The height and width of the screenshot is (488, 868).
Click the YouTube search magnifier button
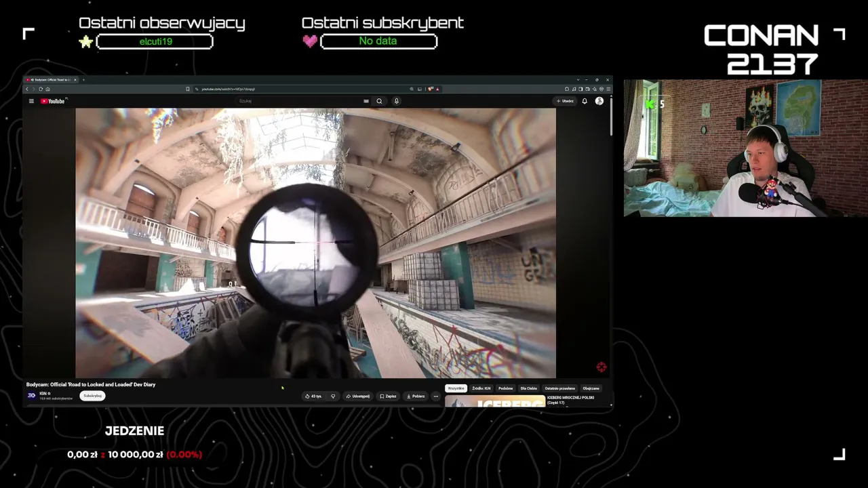[379, 101]
